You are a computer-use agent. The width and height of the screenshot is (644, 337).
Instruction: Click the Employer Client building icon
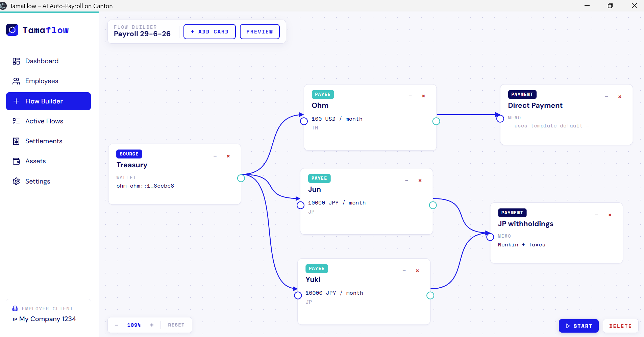(x=15, y=308)
